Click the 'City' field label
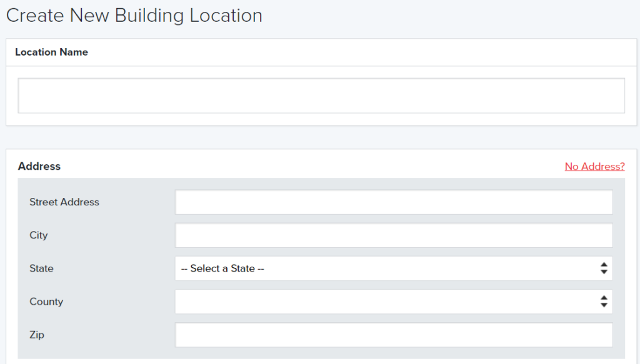The image size is (640, 364). [38, 235]
